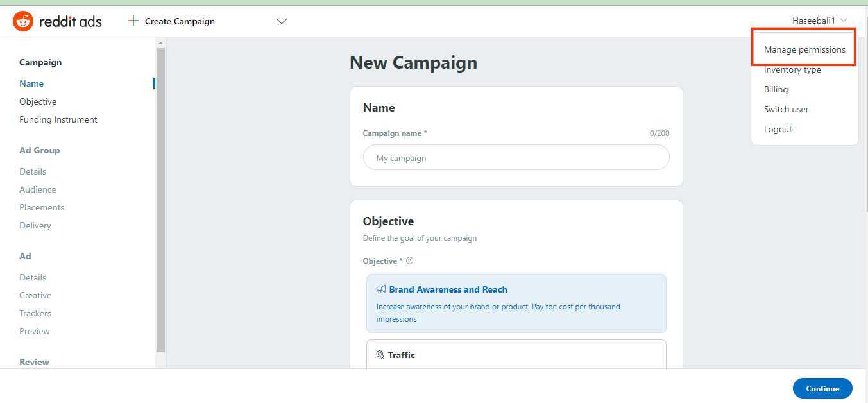
Task: Navigate to Creative under Ad section
Action: point(35,295)
